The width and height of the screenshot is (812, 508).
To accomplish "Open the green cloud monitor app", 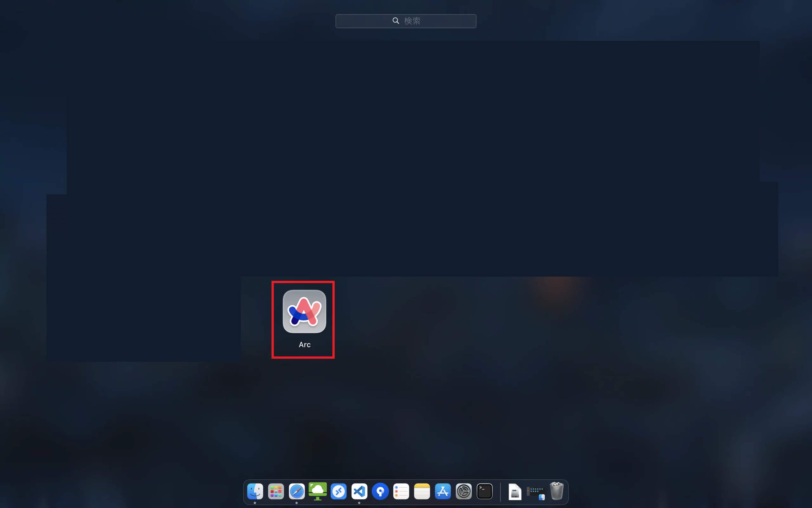I will pos(318,491).
